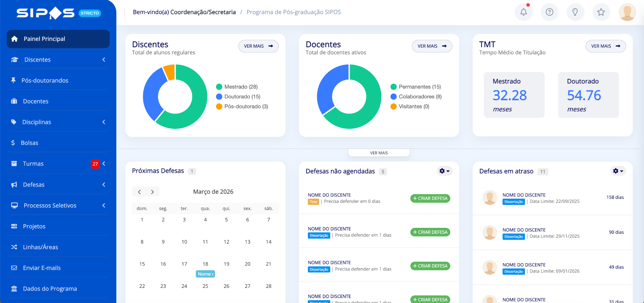Go to previous month in calendar

tap(139, 192)
